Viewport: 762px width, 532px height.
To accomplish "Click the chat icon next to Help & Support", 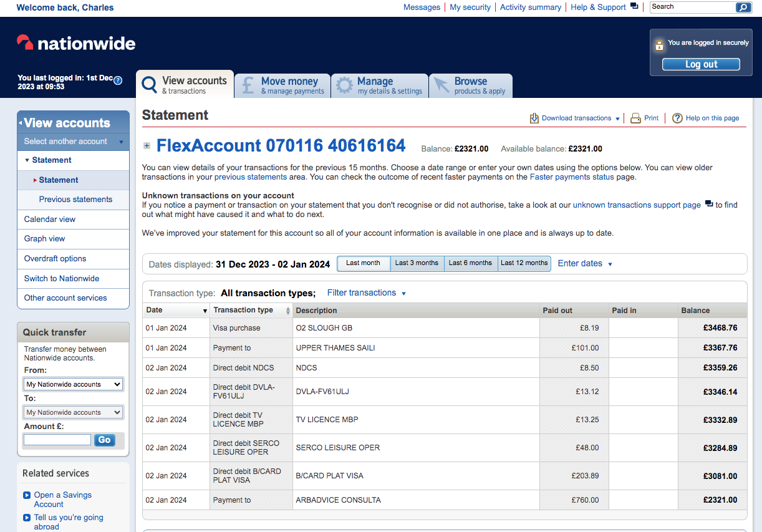I will pos(634,6).
